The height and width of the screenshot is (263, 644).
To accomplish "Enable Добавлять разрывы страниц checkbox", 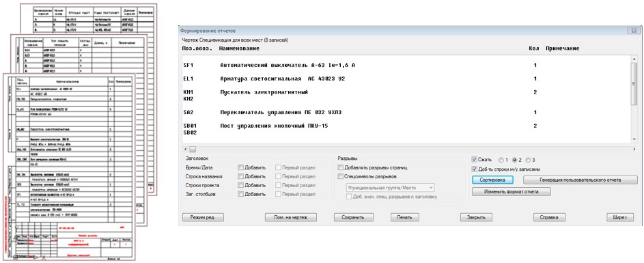I will (x=341, y=167).
